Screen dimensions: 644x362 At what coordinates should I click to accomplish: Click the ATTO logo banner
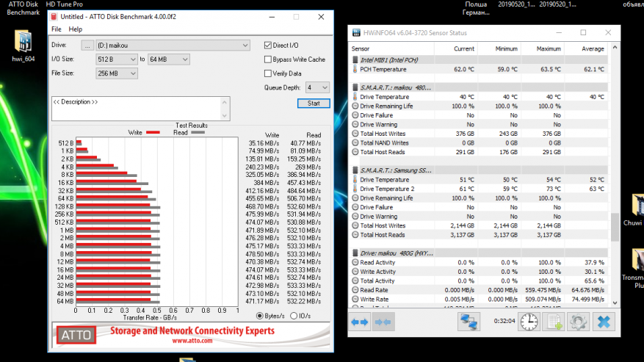[76, 336]
